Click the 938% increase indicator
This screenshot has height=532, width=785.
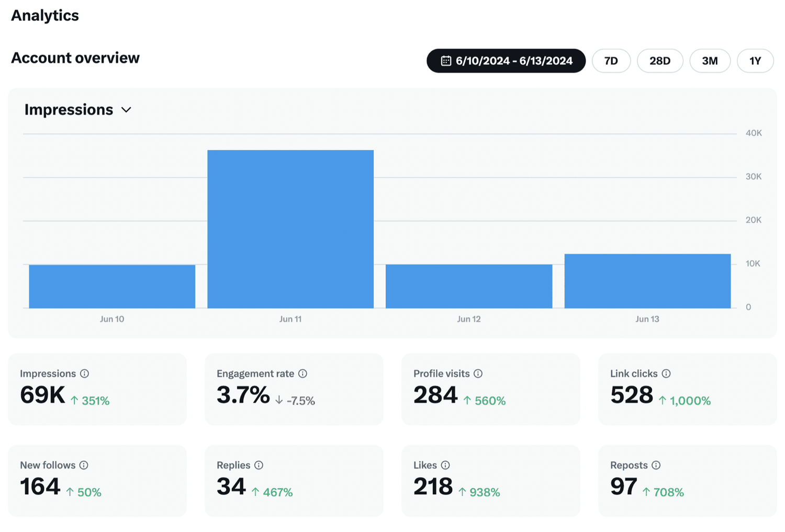(479, 492)
